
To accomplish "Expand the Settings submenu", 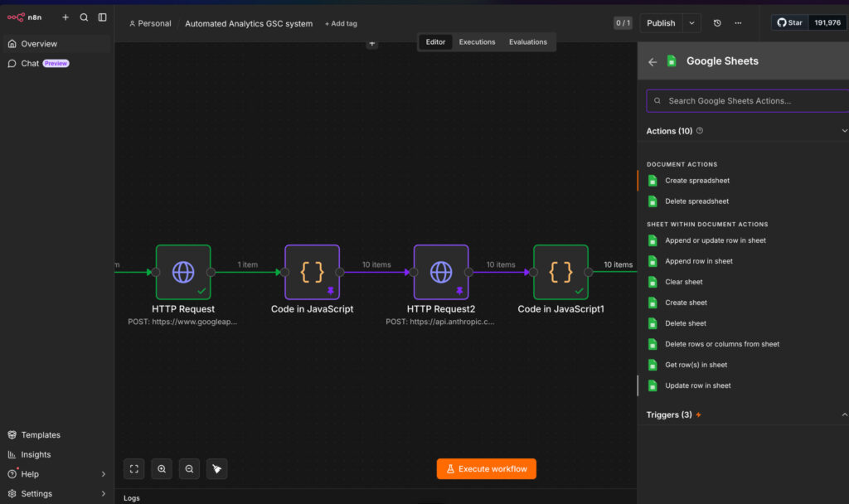I will tap(104, 494).
